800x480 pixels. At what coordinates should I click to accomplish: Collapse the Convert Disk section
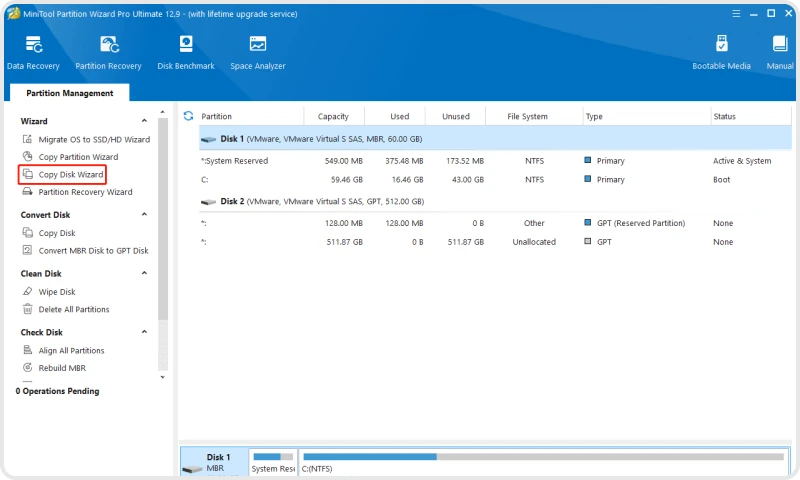(144, 215)
